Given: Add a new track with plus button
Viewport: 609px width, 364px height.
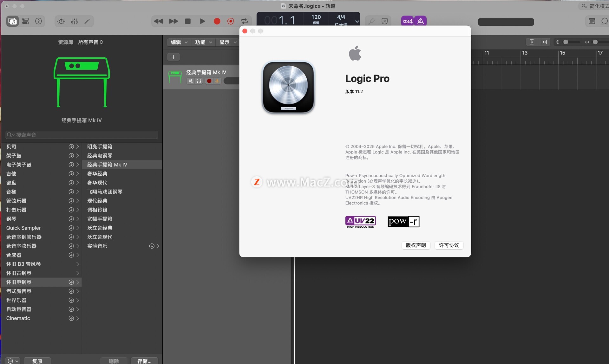Looking at the screenshot, I should (x=173, y=57).
